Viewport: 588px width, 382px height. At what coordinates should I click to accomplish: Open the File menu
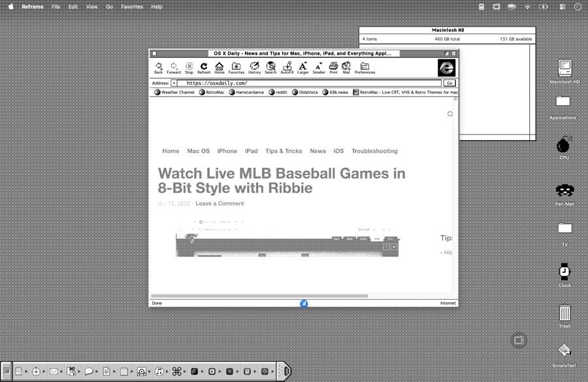[x=56, y=7]
